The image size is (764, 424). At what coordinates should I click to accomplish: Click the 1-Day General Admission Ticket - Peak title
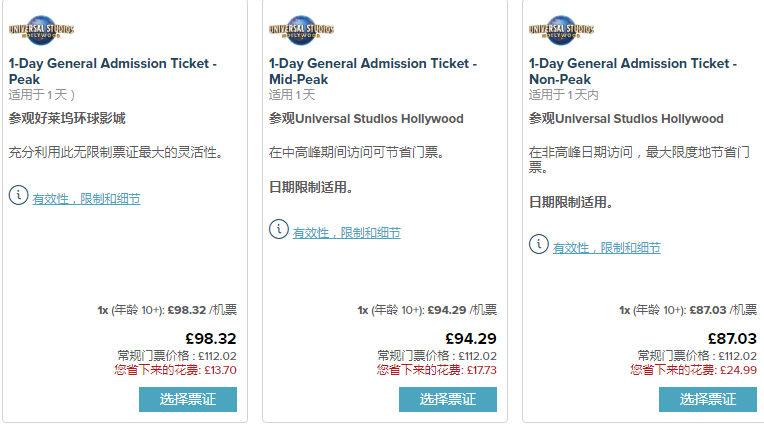click(112, 71)
